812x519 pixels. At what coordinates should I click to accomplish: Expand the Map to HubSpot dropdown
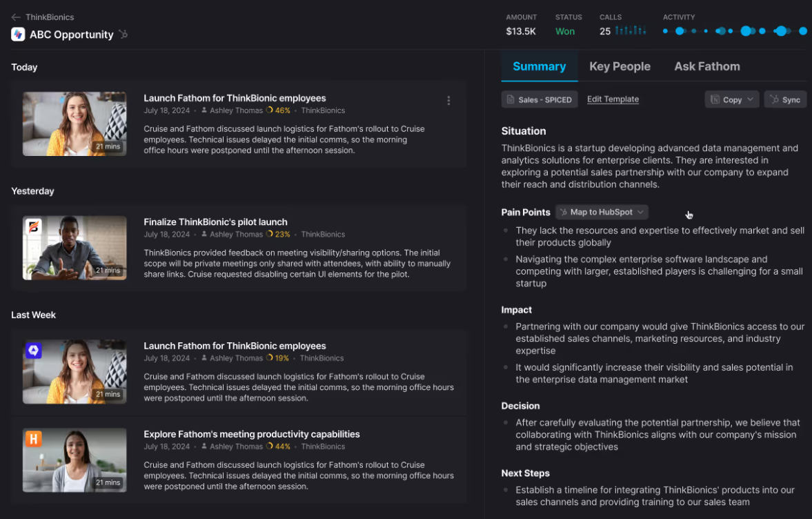[x=602, y=212]
